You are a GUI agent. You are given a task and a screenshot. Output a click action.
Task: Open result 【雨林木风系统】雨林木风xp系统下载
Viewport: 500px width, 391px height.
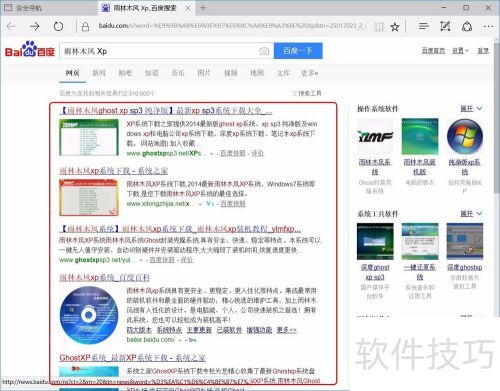pos(180,229)
